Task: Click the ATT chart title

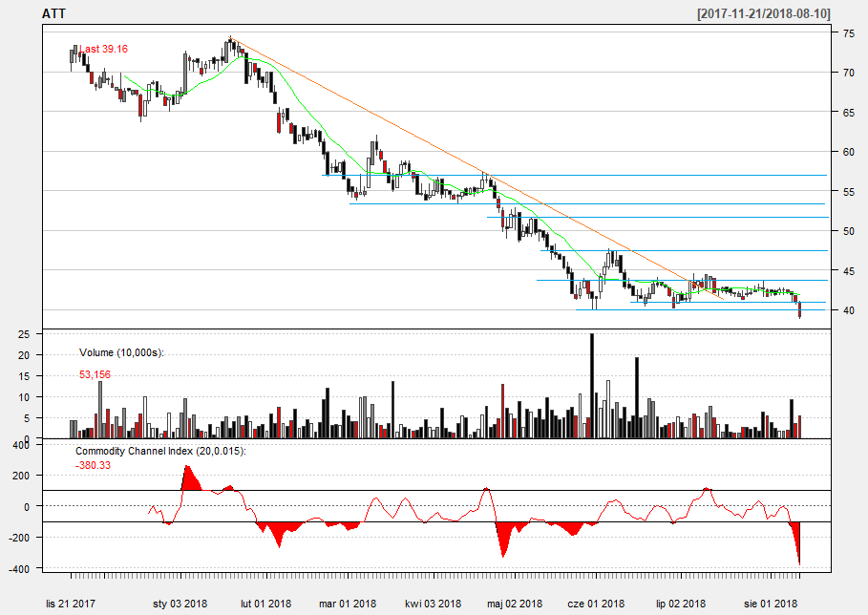Action: (x=53, y=13)
